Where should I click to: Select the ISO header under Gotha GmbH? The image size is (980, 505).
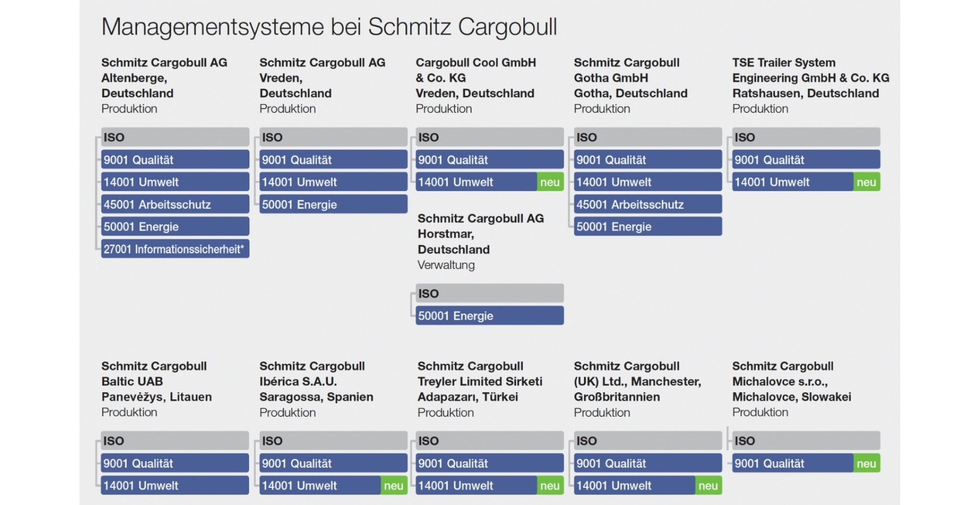648,137
